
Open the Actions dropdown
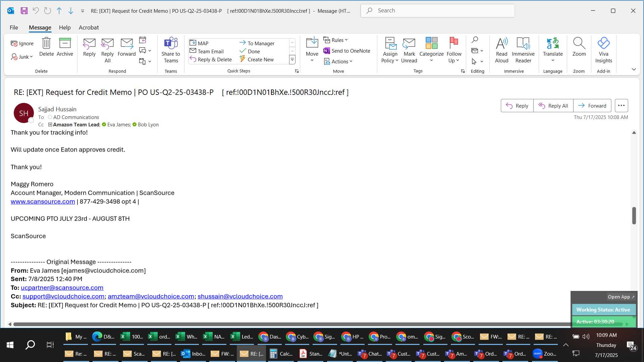point(338,61)
